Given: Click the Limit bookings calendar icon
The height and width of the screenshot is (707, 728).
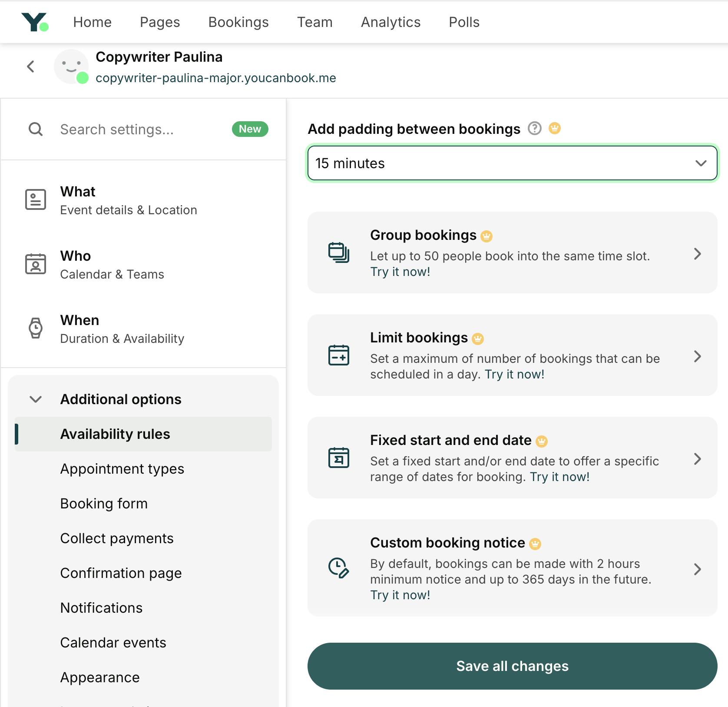Looking at the screenshot, I should coord(339,355).
